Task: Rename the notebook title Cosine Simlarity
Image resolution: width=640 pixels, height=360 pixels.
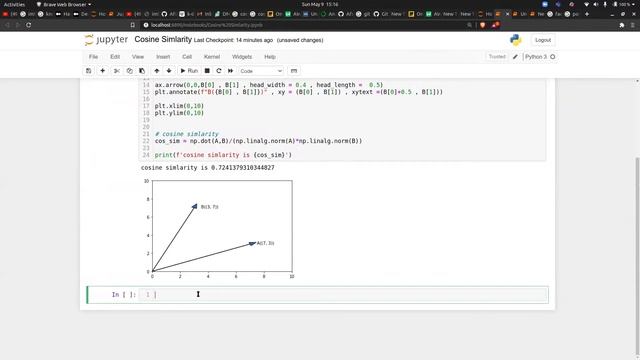Action: coord(163,40)
